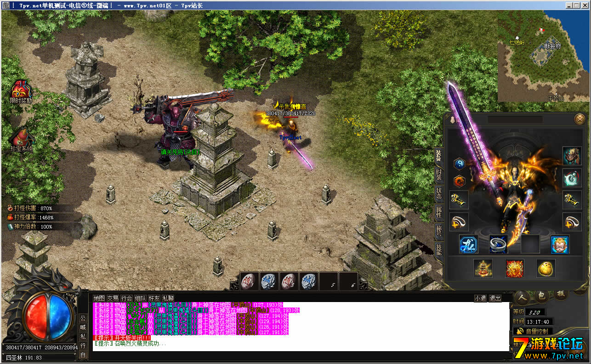Screen dimensions: 591x364
Task: Use the red potion in hotbar slot 3
Action: pos(289,281)
